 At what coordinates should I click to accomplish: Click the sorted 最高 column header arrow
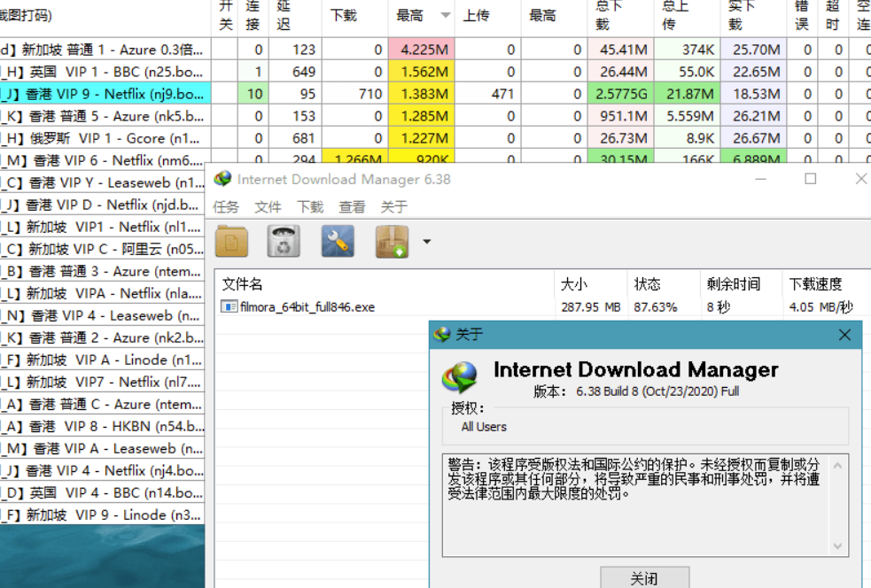[445, 15]
